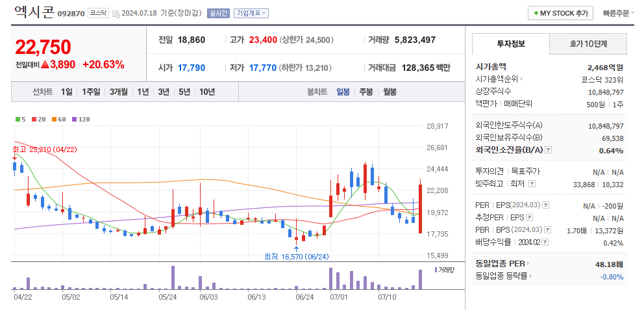
Task: Click the orange 60-day average legend swatch
Action: pyautogui.click(x=54, y=119)
